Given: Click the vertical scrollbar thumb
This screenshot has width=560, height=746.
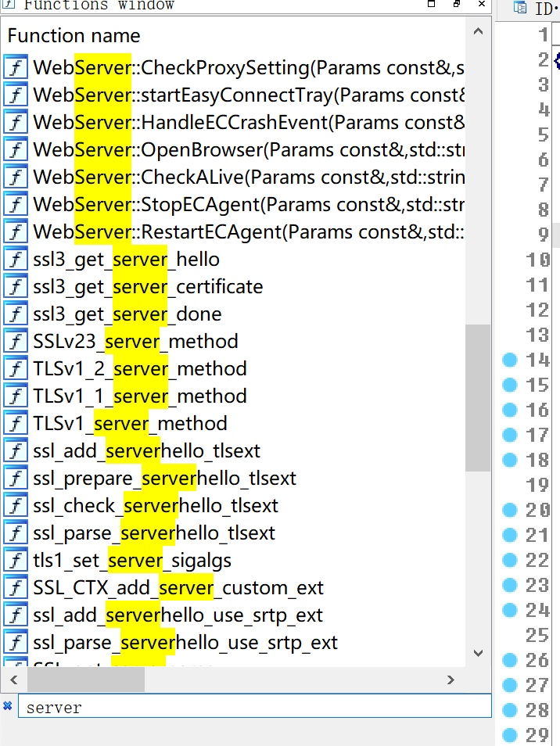Looking at the screenshot, I should (x=478, y=398).
